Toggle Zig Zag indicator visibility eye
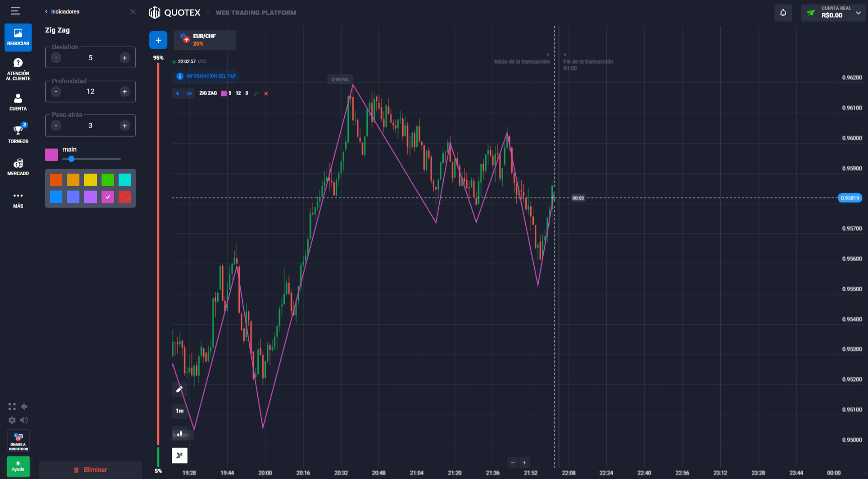This screenshot has width=868, height=479. point(189,93)
